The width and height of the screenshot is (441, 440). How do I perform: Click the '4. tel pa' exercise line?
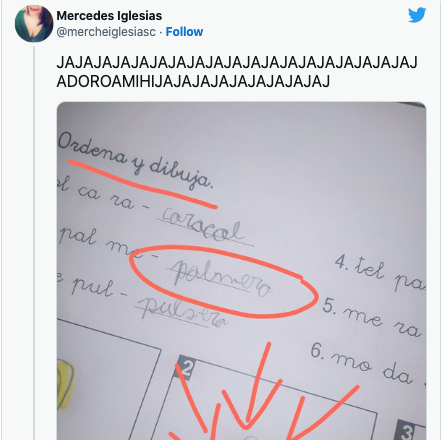(x=380, y=272)
